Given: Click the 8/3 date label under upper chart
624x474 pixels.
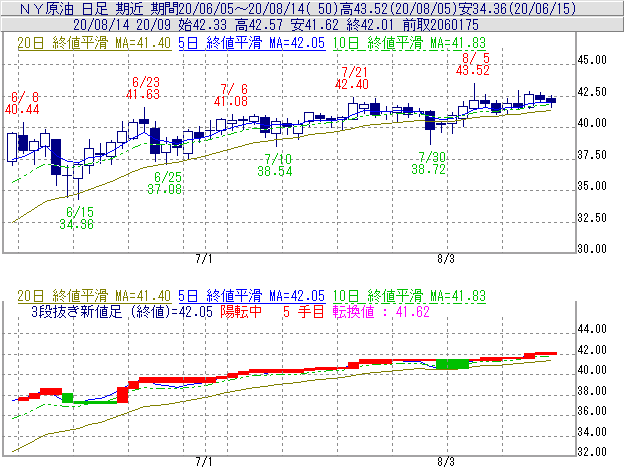Looking at the screenshot, I should (x=446, y=259).
